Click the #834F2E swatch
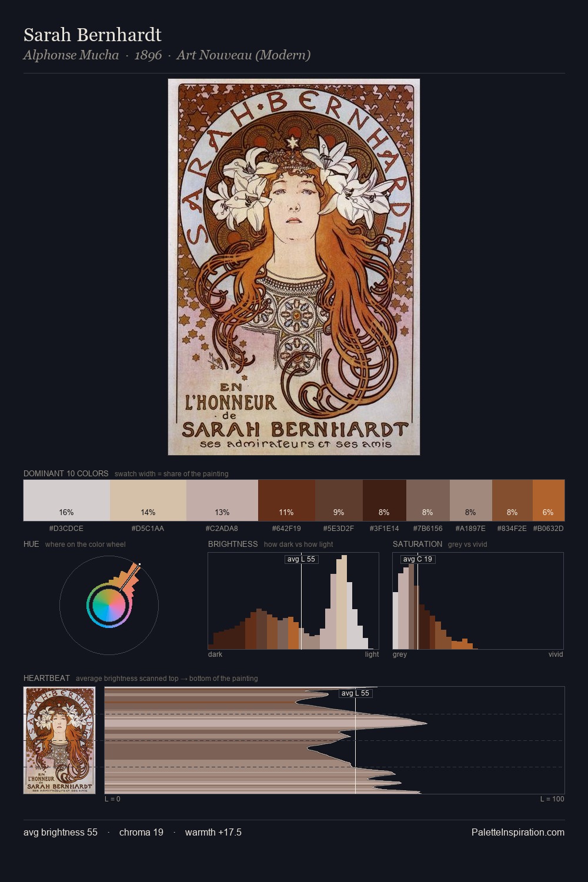 (512, 500)
